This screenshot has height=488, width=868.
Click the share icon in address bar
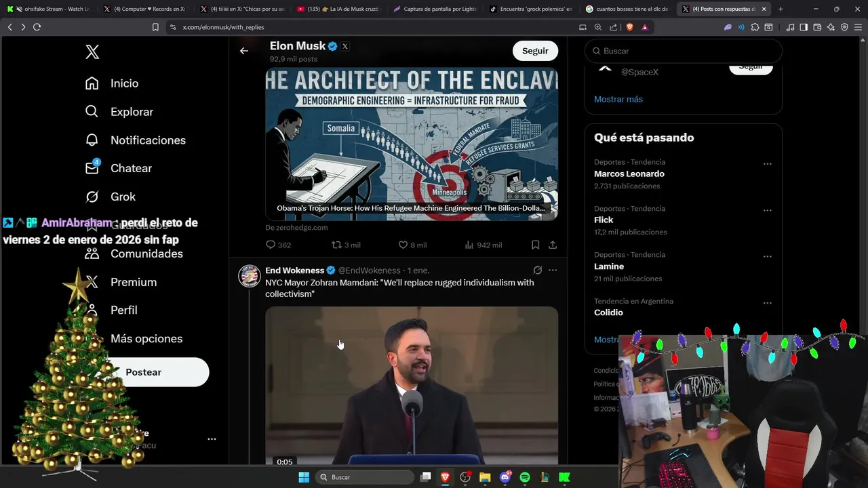(x=613, y=27)
